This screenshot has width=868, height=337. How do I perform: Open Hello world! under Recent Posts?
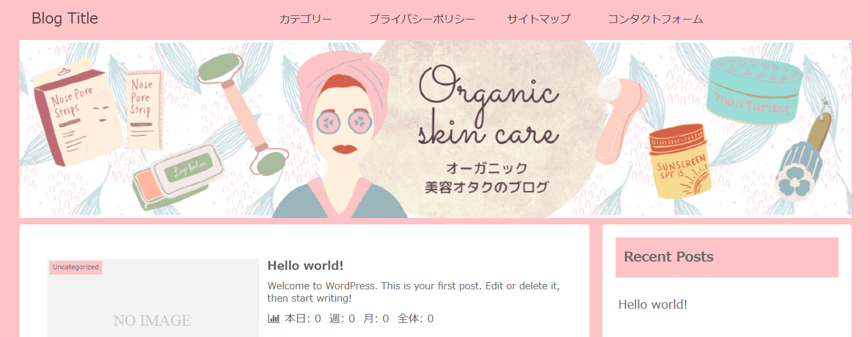[x=652, y=305]
